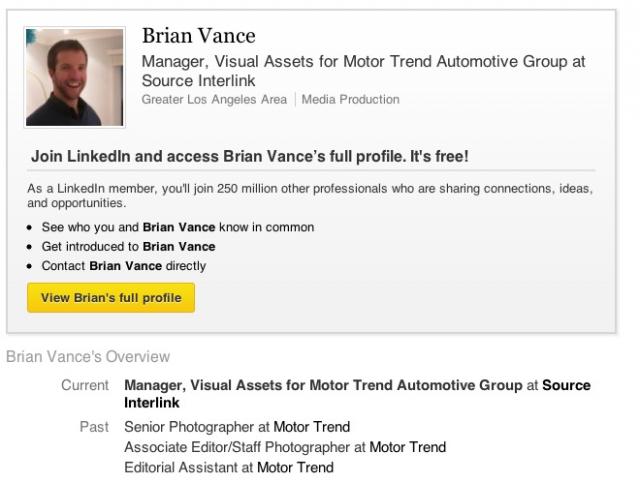
Task: Click the "250 million other professionals" paragraph
Action: click(x=310, y=195)
